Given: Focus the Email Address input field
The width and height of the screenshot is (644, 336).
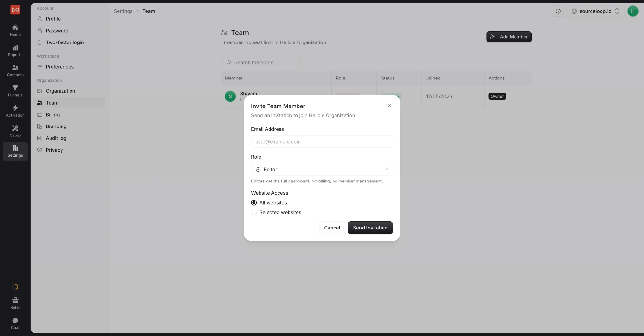Looking at the screenshot, I should click(x=322, y=142).
